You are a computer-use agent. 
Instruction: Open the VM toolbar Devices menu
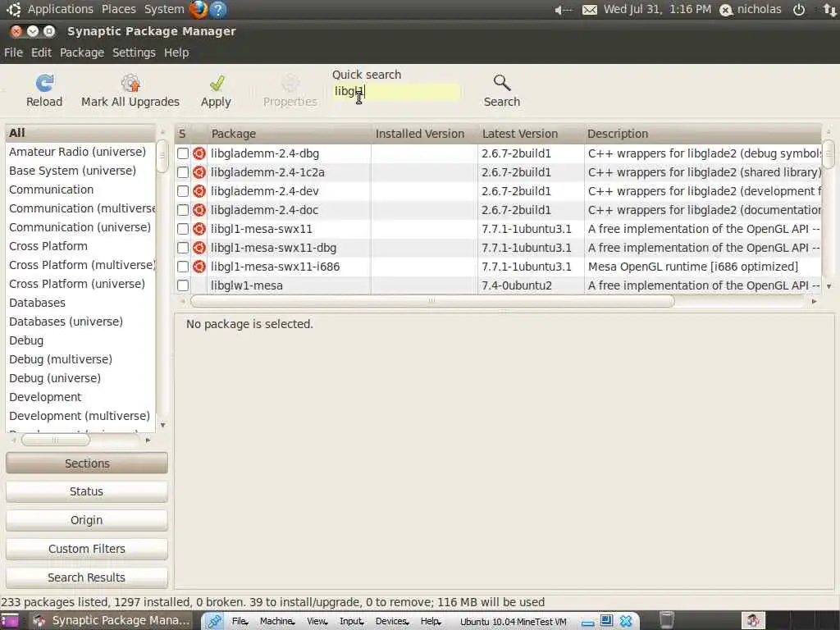(x=392, y=622)
